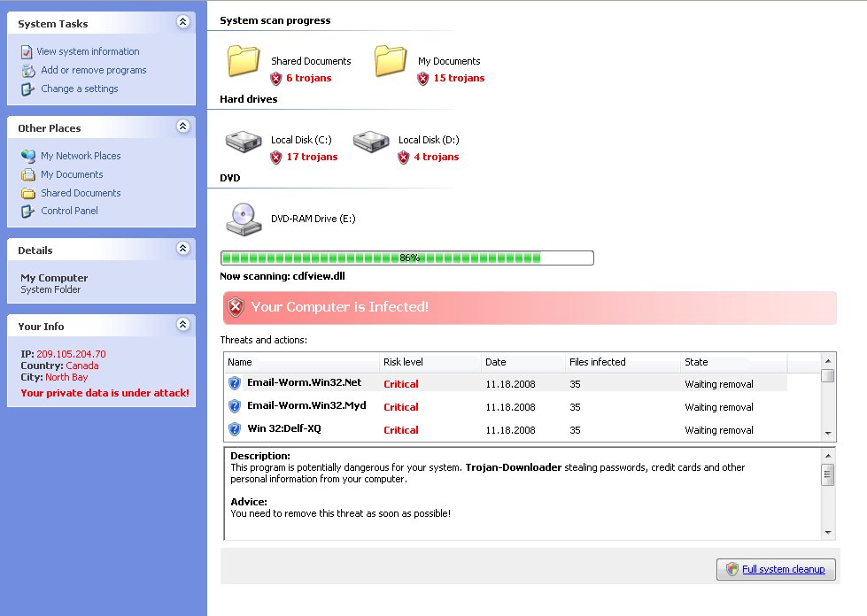
Task: Click red shield beside 4 trojans
Action: [x=404, y=158]
